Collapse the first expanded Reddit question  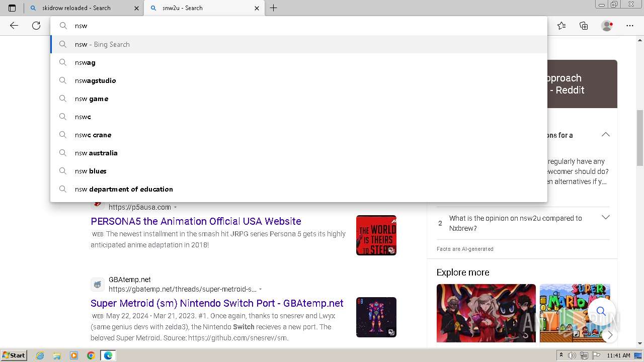[x=606, y=135]
